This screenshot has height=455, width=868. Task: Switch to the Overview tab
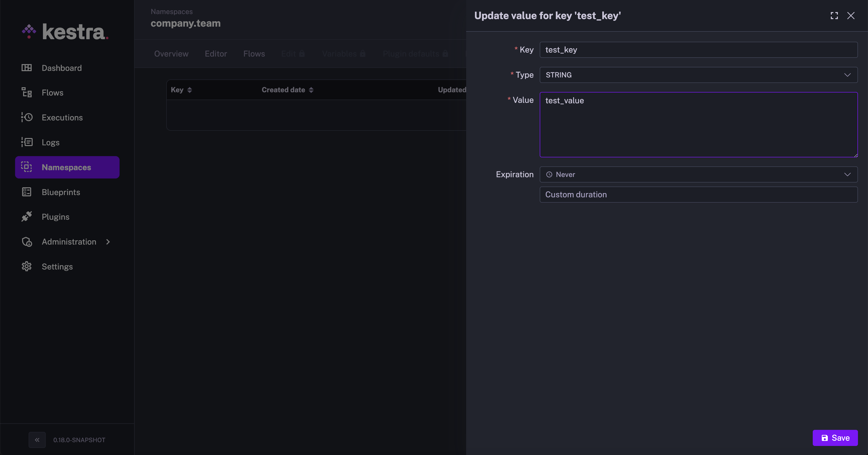pyautogui.click(x=171, y=54)
